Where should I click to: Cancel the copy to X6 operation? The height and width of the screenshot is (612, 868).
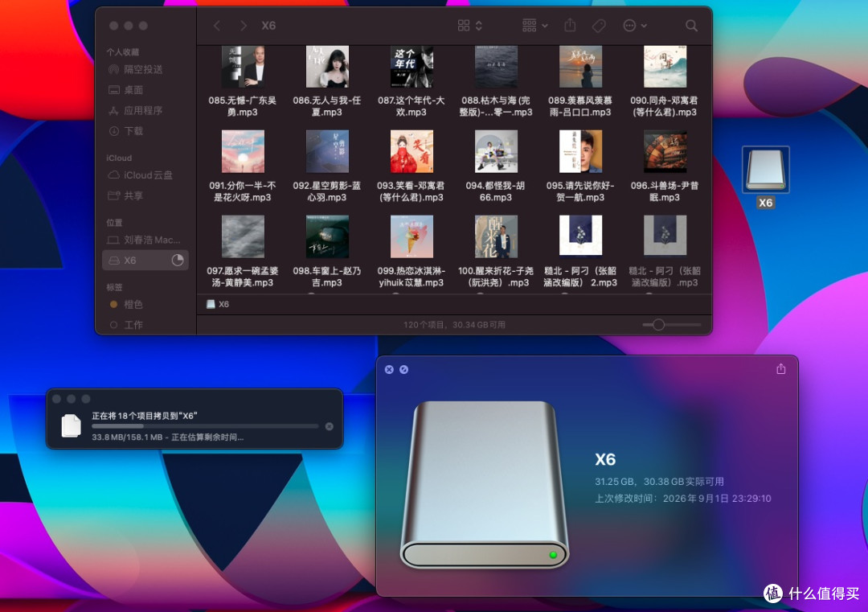click(330, 426)
